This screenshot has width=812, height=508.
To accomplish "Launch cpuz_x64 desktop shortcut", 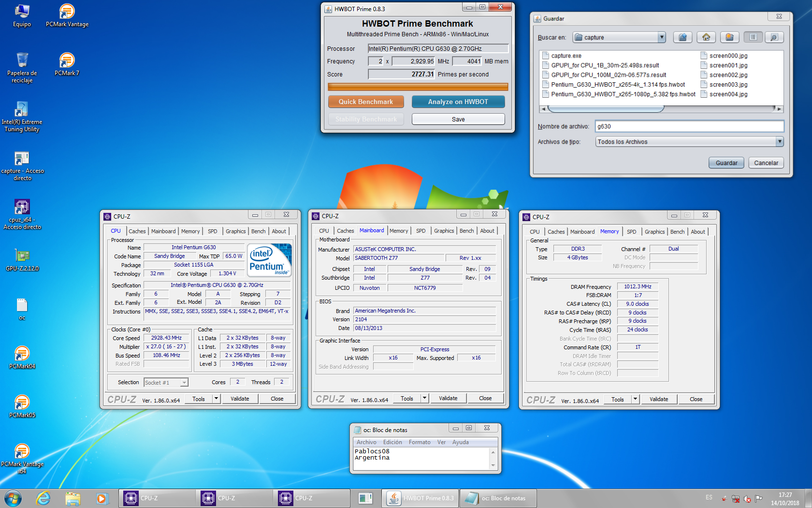I will [x=22, y=214].
